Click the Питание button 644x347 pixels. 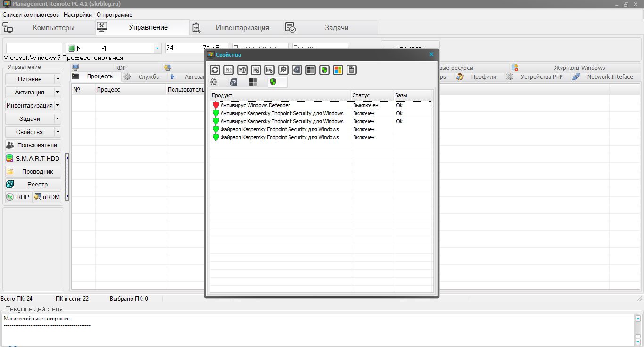pos(30,79)
